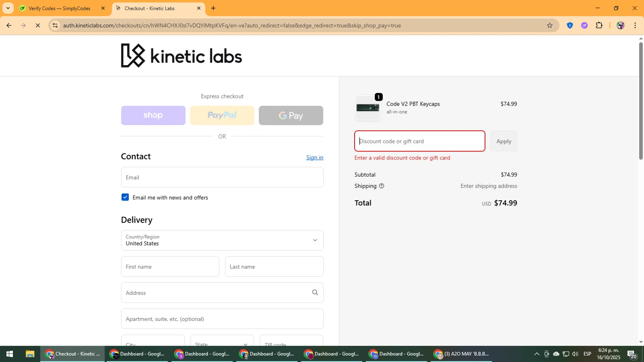
Task: Click the Kinetic Labs logo
Action: point(181,56)
